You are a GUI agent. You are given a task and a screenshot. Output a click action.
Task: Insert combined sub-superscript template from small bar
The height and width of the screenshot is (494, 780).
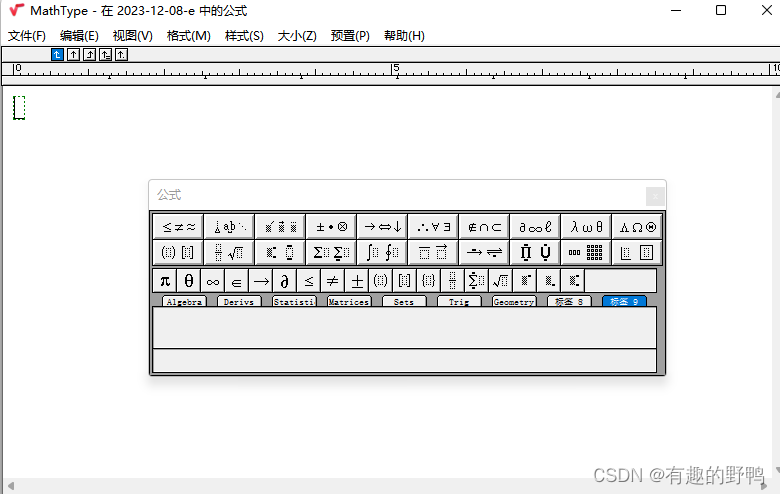pyautogui.click(x=573, y=281)
